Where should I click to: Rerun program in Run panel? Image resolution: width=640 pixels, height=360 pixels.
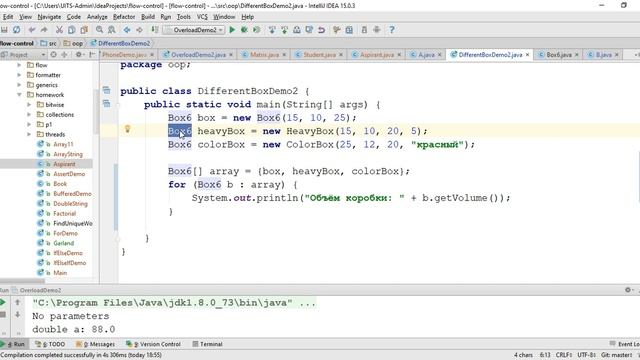pos(3,302)
